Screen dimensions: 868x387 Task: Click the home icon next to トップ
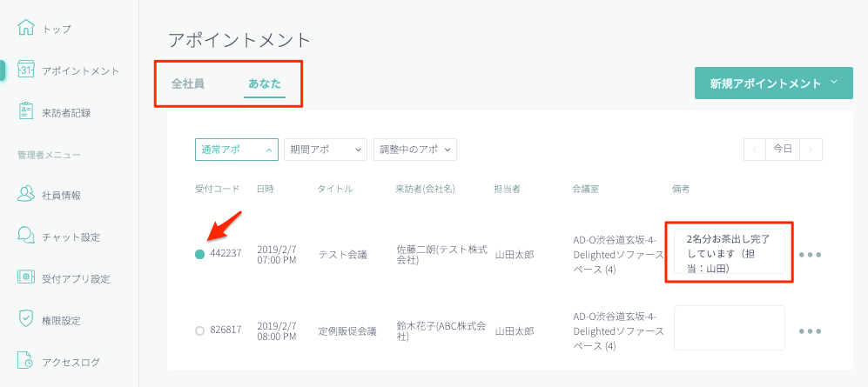click(x=26, y=28)
